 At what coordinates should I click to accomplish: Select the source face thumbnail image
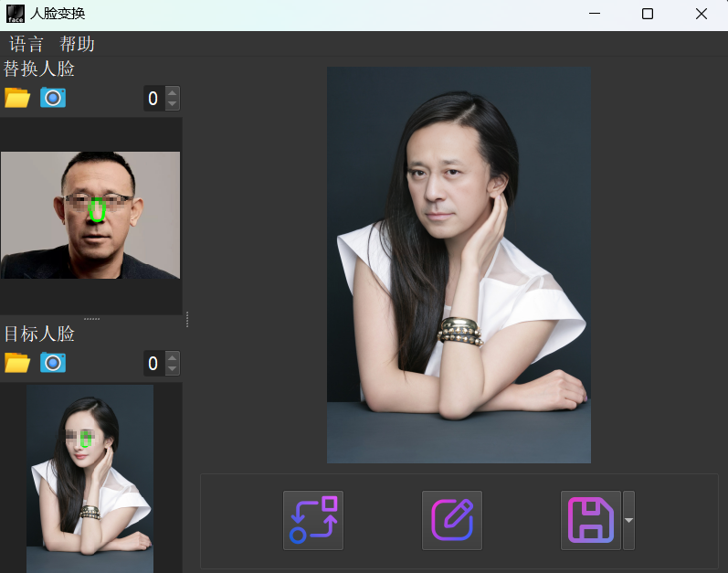pos(90,215)
